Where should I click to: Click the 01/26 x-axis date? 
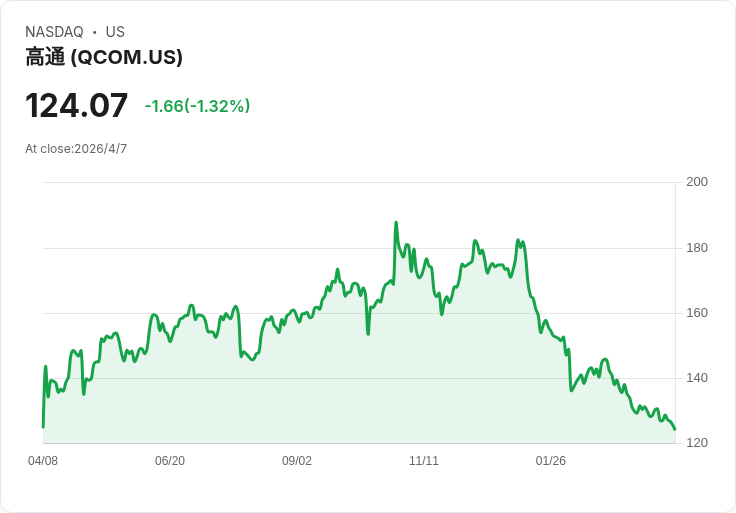coord(551,461)
